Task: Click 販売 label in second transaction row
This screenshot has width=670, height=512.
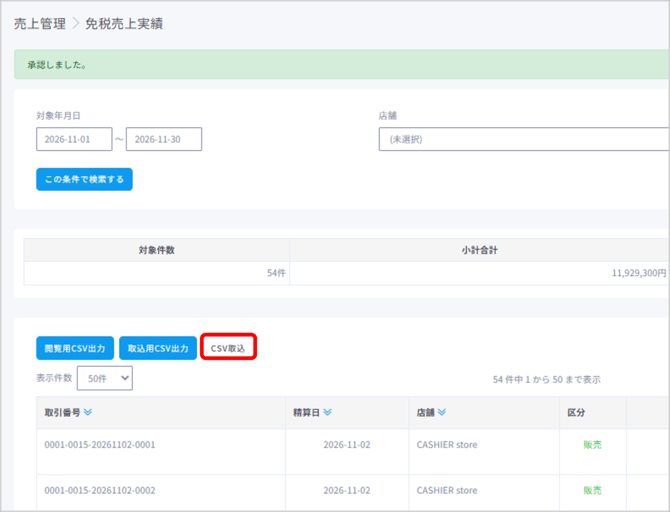Action: click(593, 491)
